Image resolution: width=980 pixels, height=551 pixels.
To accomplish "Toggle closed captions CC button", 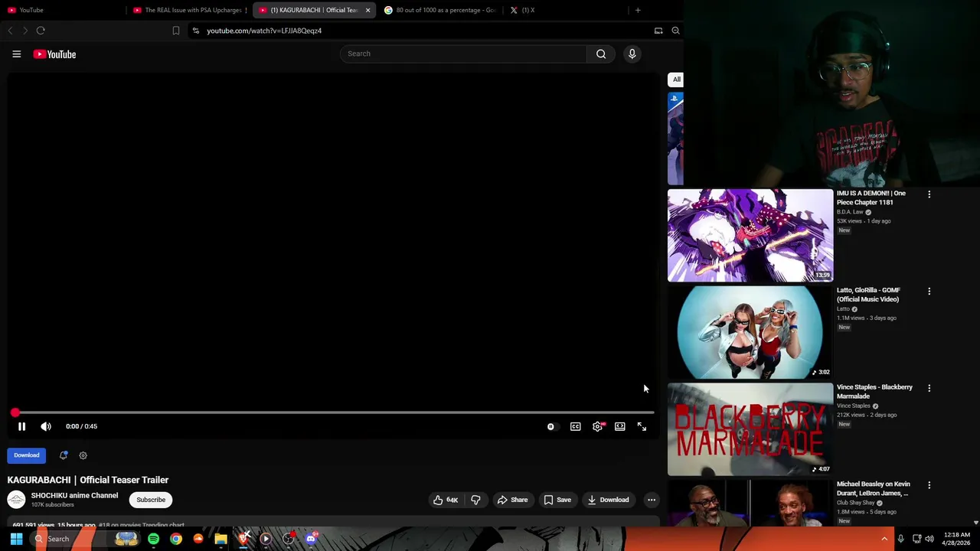I will pyautogui.click(x=575, y=426).
